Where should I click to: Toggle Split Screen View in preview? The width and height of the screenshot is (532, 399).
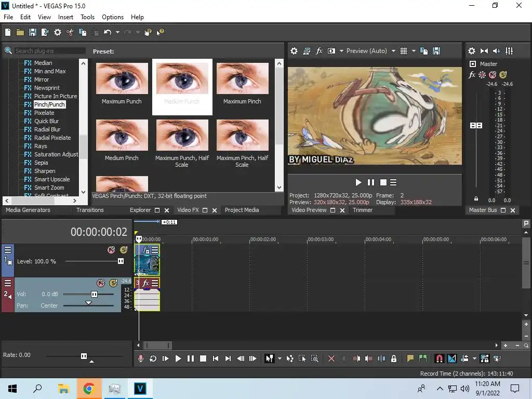[x=331, y=51]
